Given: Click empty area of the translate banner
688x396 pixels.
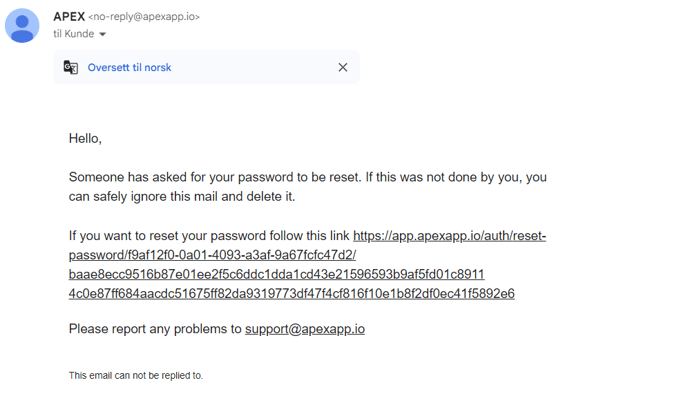Looking at the screenshot, I should click(x=254, y=67).
